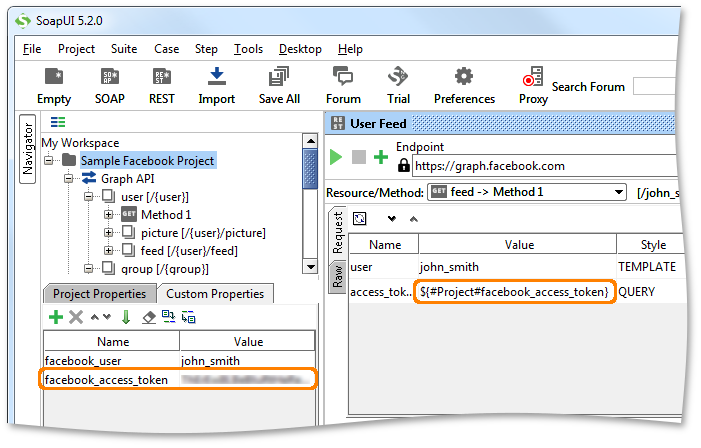
Task: Click the Endpoint URL field
Action: (x=544, y=166)
